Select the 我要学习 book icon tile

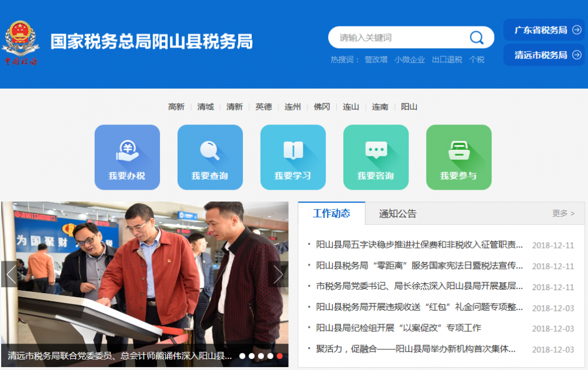293,157
